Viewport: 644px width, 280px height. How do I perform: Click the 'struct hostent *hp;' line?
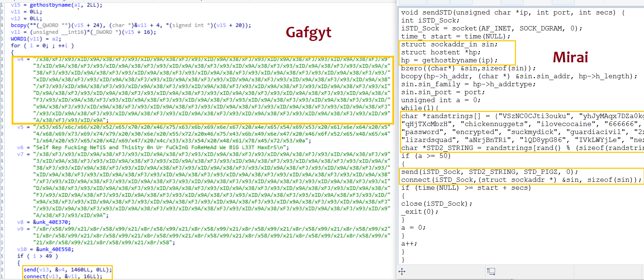tap(441, 52)
